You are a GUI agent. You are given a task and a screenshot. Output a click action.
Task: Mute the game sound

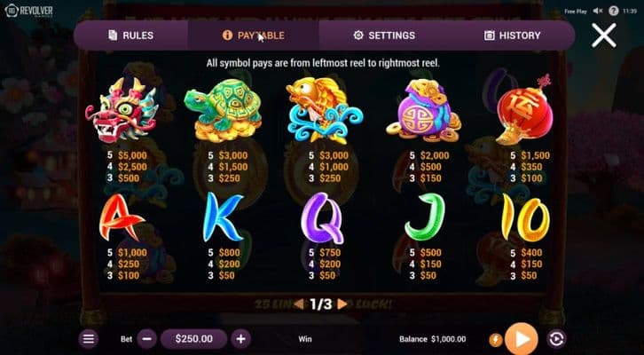(x=598, y=11)
